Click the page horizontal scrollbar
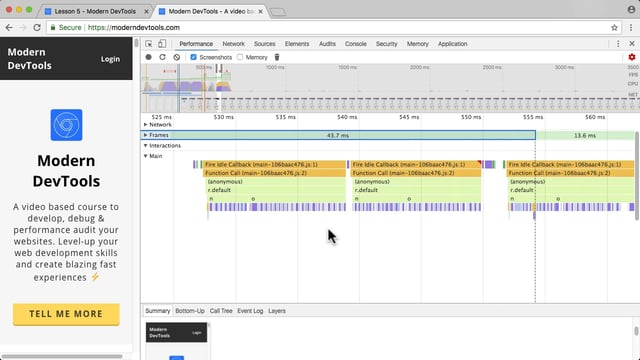The height and width of the screenshot is (360, 640). tap(62, 356)
